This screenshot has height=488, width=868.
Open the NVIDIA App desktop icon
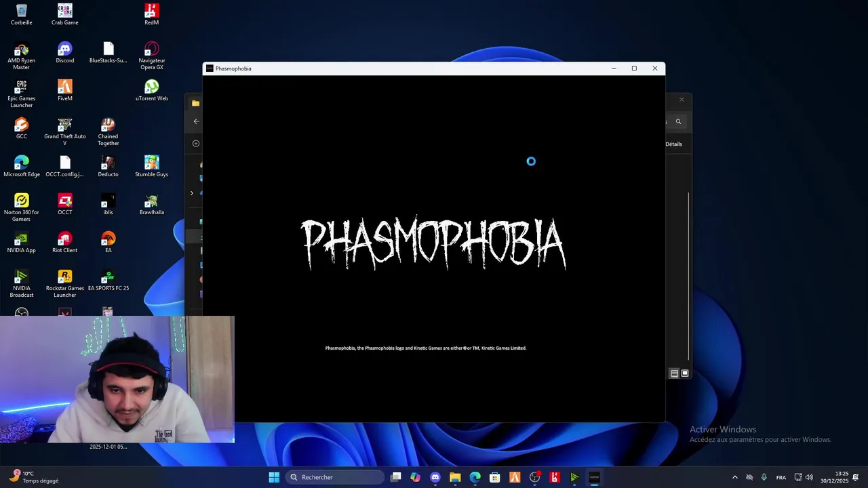[21, 242]
